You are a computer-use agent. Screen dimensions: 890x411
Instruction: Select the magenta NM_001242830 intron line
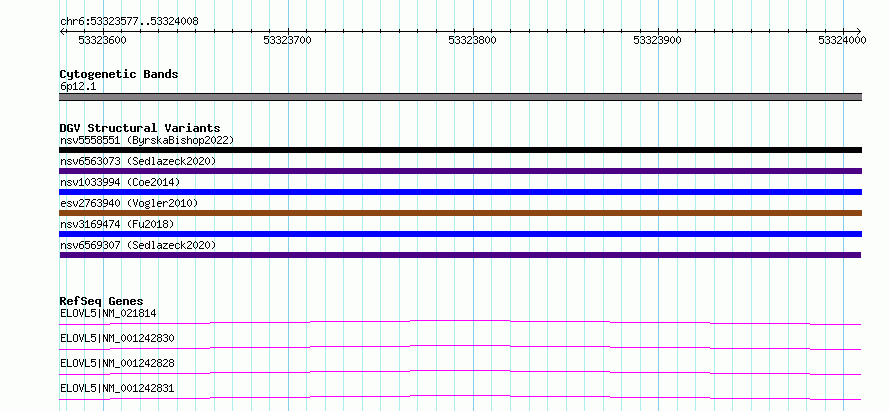[460, 347]
